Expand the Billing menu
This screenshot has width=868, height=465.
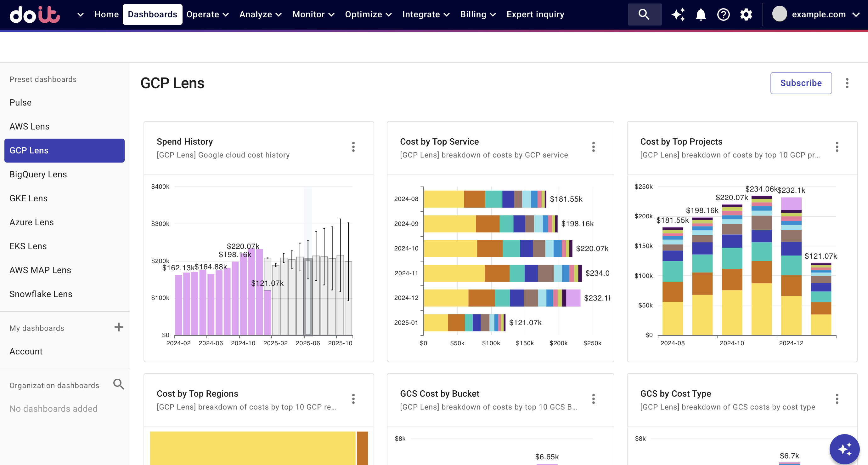point(478,14)
